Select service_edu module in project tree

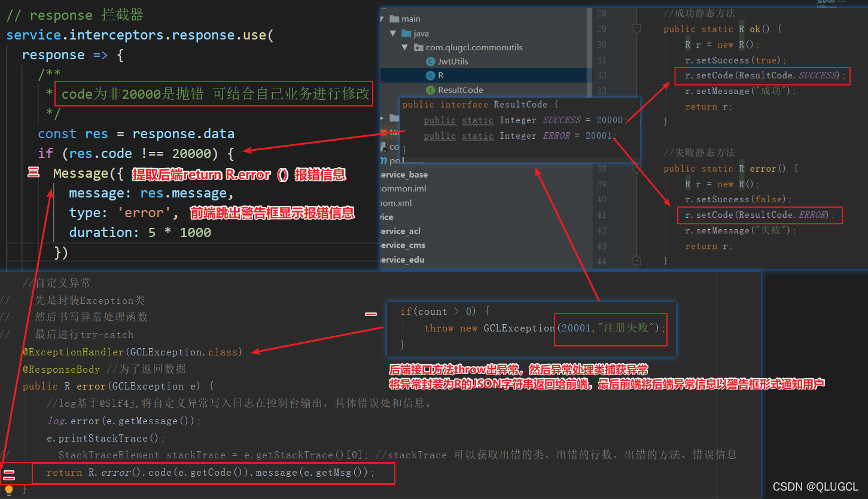(x=402, y=260)
